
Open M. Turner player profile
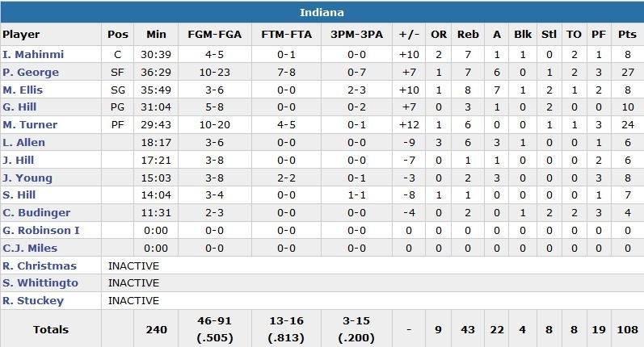point(30,125)
